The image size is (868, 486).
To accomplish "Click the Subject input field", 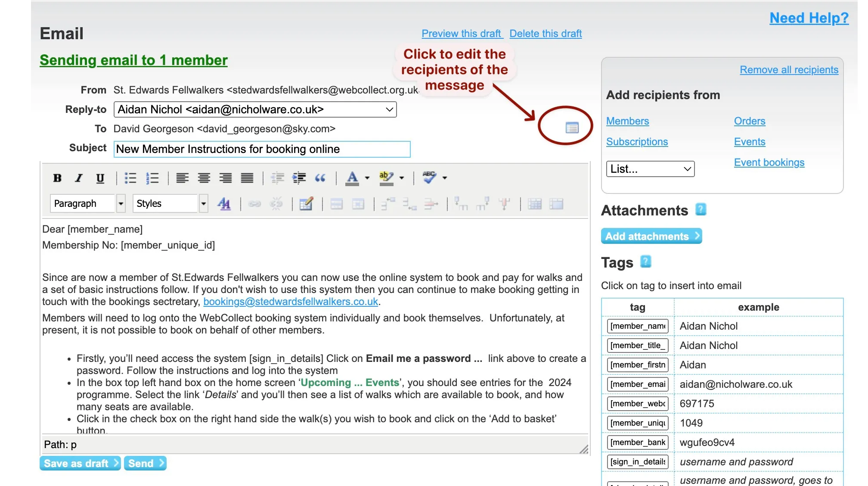I will (x=261, y=149).
